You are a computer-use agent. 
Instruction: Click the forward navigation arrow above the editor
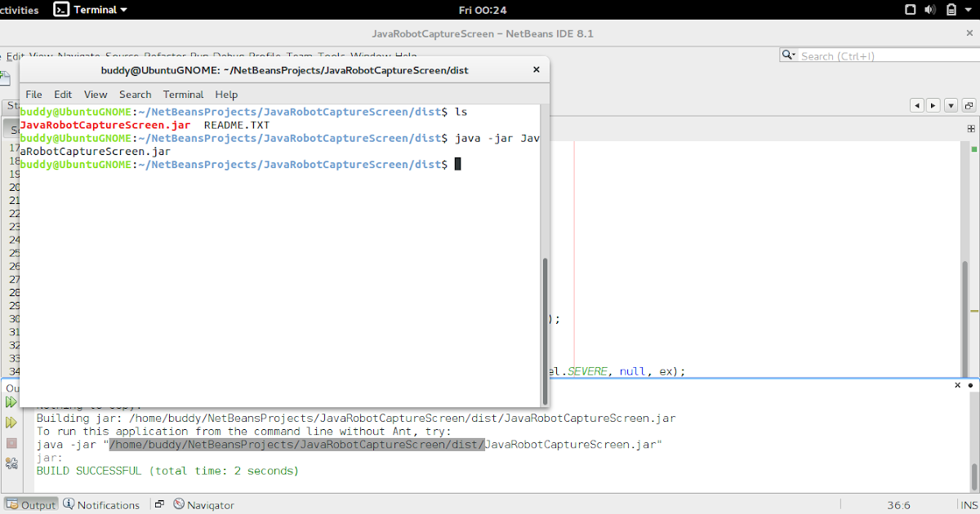coord(933,105)
